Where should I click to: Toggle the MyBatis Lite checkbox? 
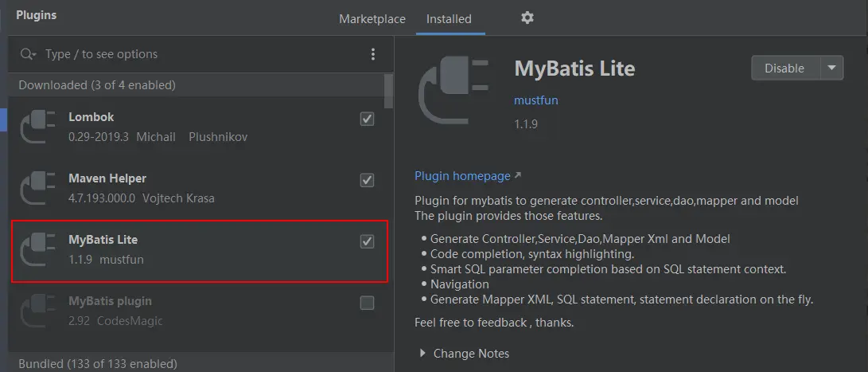coord(367,241)
